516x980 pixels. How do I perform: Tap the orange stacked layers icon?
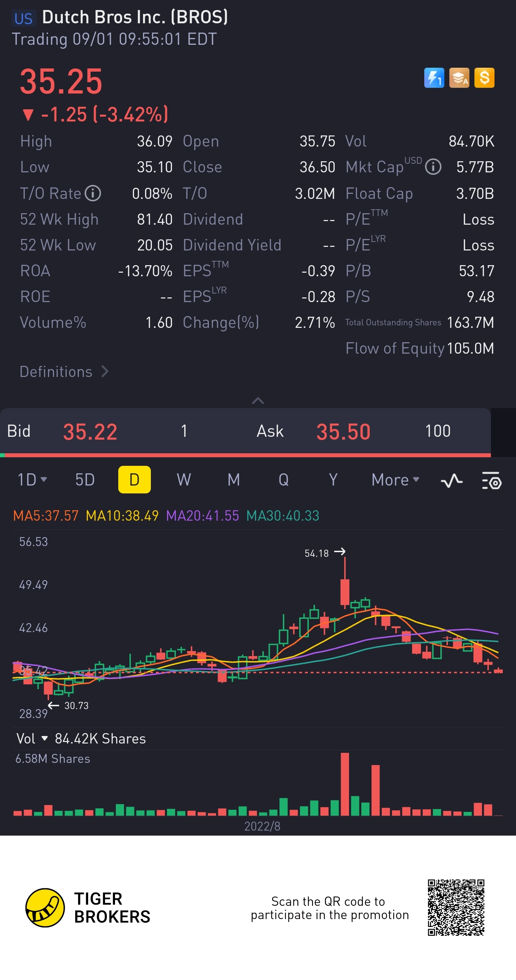coord(459,78)
